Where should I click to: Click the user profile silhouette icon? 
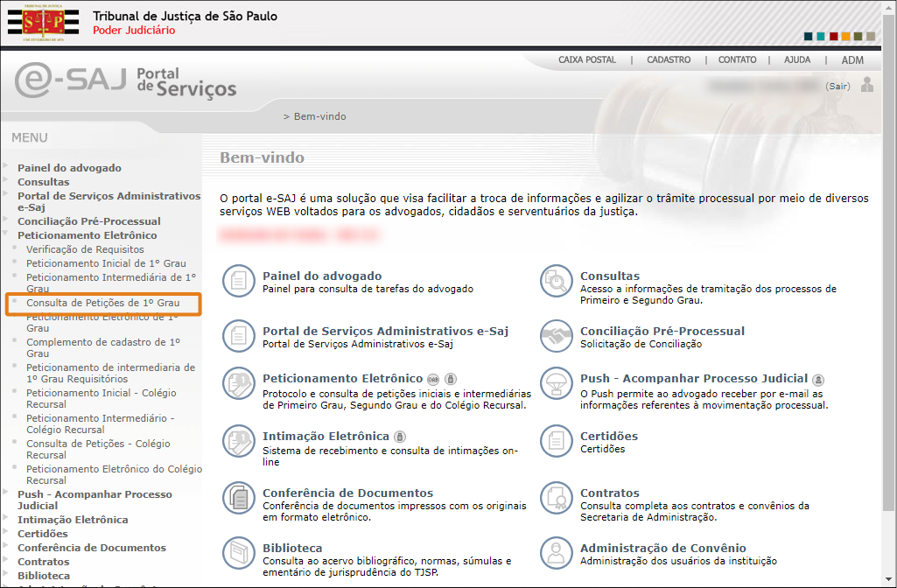click(867, 85)
